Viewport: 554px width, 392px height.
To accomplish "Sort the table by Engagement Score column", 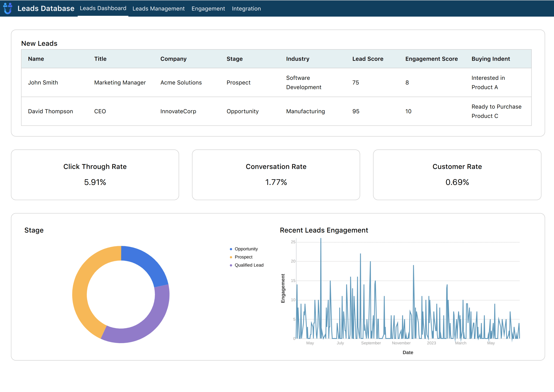I will 431,59.
